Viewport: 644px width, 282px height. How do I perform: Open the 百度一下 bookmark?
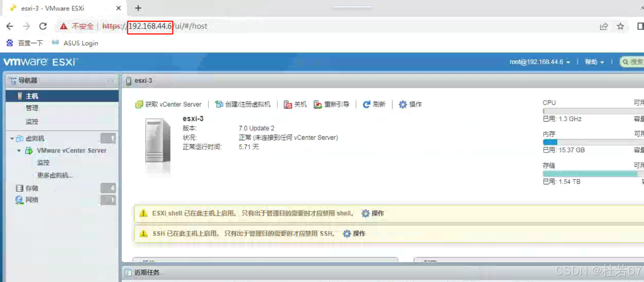[25, 43]
